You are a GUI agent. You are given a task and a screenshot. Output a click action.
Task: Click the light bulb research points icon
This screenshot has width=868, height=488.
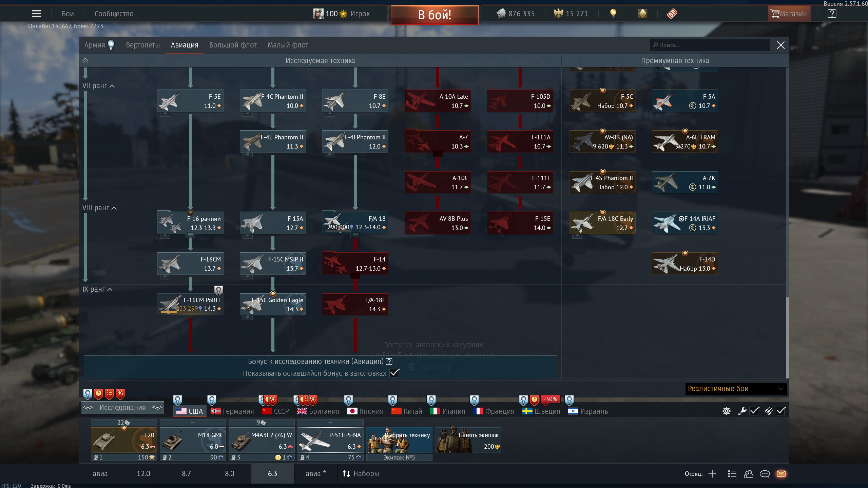pos(613,14)
